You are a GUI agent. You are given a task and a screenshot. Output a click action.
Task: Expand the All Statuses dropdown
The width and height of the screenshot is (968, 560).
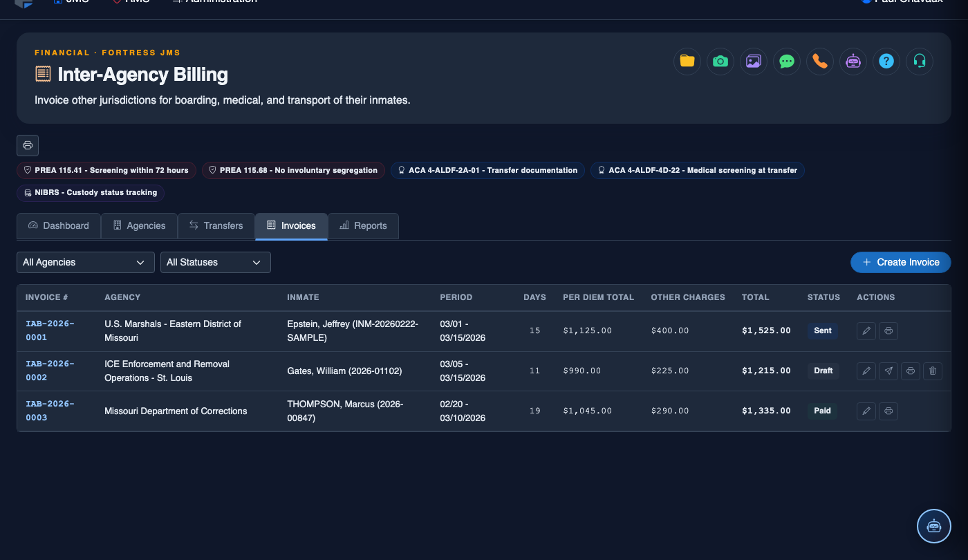(x=216, y=263)
